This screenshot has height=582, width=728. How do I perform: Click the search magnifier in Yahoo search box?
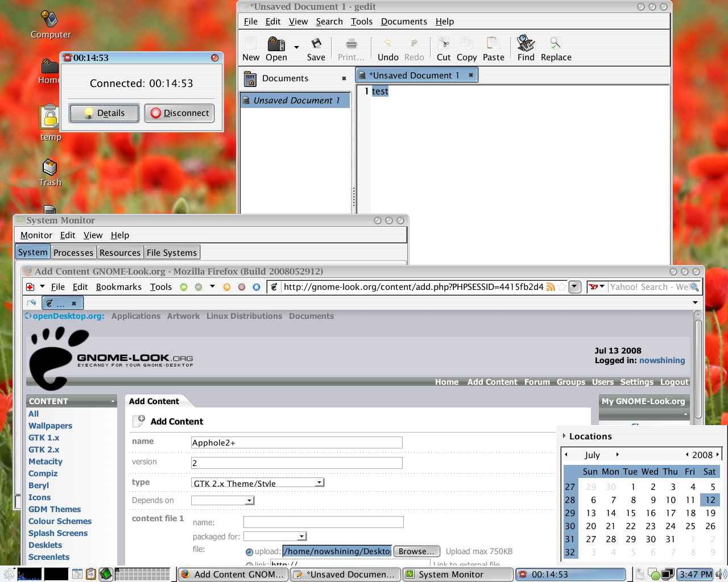coord(694,287)
